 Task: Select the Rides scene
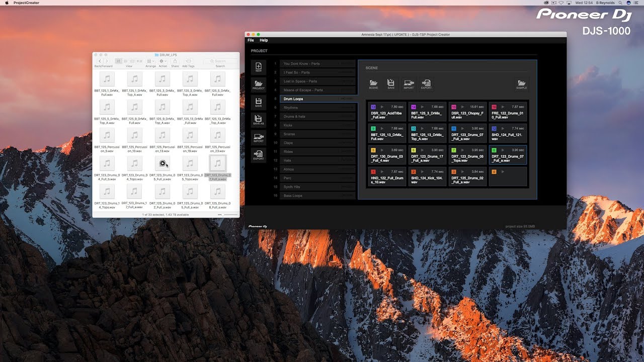pyautogui.click(x=318, y=152)
